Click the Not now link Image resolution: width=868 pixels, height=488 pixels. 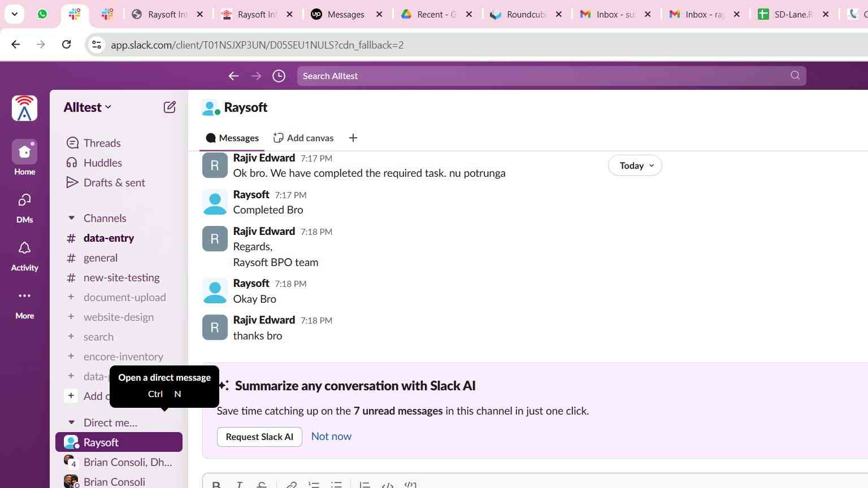pos(331,436)
